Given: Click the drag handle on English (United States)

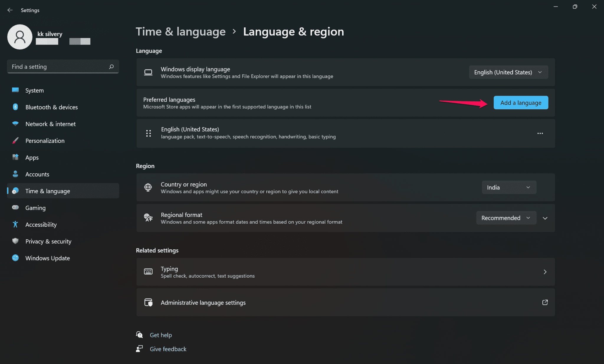Looking at the screenshot, I should 148,133.
